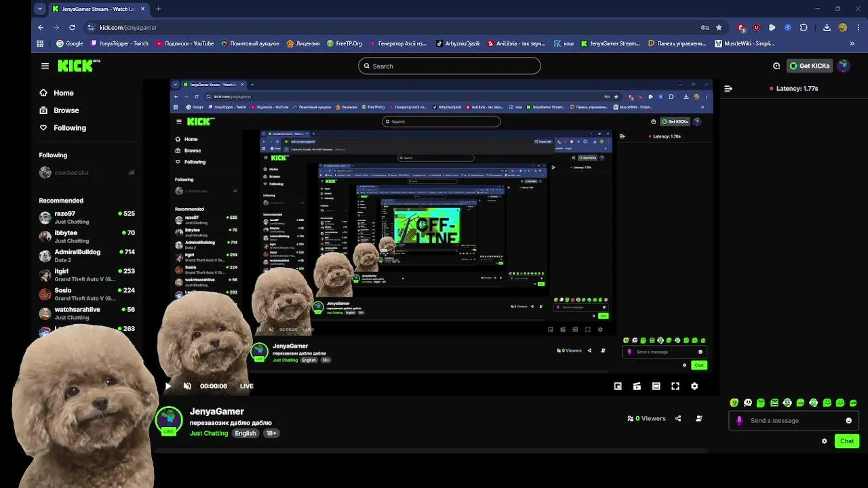Click purple microphone icon in chat
Viewport: 868px width, 488px height.
pos(740,420)
